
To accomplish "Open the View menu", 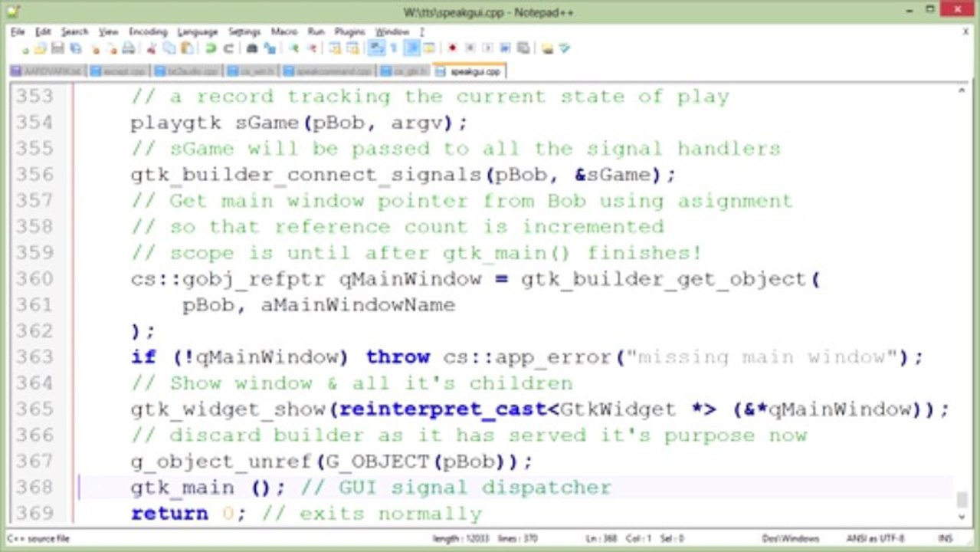I will pyautogui.click(x=108, y=31).
